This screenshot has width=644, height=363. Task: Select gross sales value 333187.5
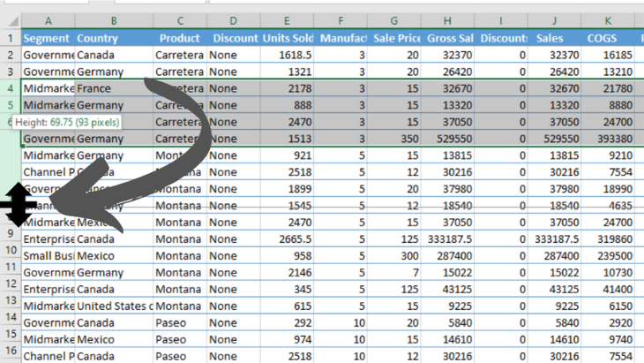tap(447, 238)
